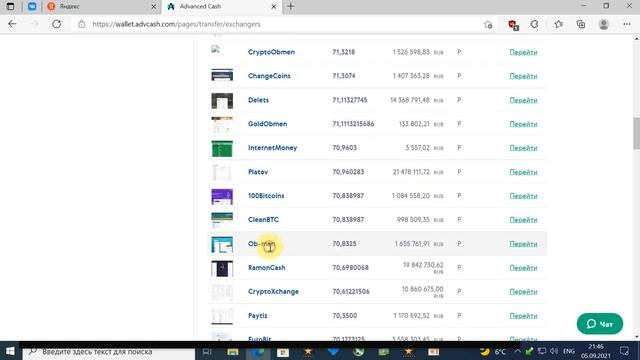Close the Advanced Cash tab
Screen dimensions: 640x360
click(273, 7)
